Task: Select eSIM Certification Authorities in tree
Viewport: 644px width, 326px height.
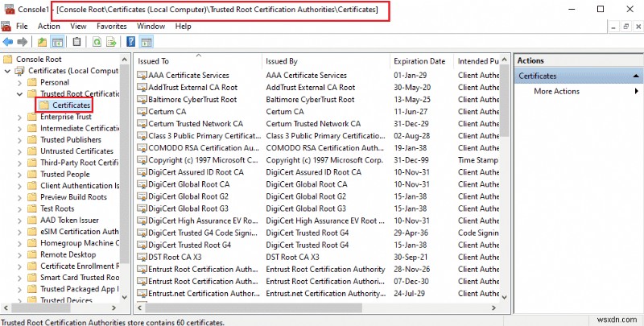Action: click(79, 232)
